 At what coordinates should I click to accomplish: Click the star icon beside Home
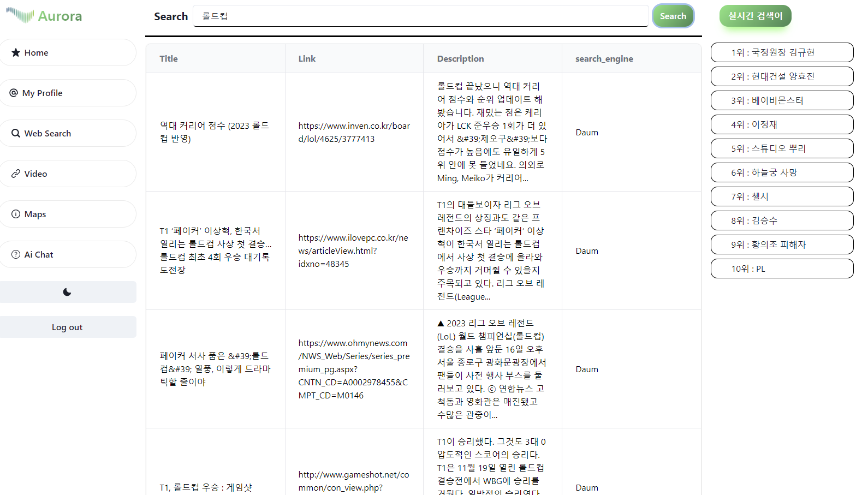tap(16, 52)
